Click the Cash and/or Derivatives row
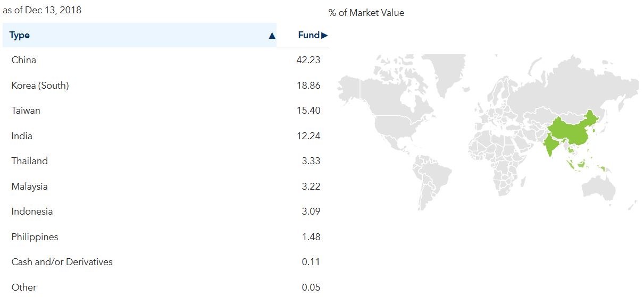This screenshot has width=644, height=297. [x=62, y=262]
